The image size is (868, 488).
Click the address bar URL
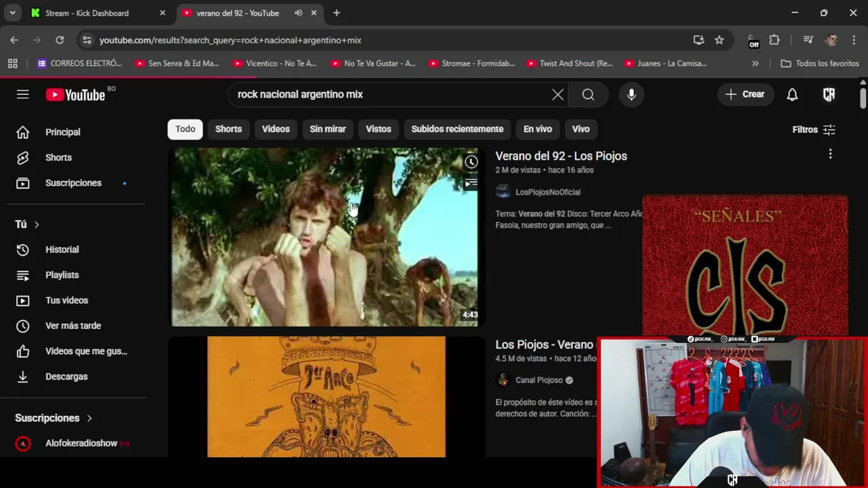[231, 40]
